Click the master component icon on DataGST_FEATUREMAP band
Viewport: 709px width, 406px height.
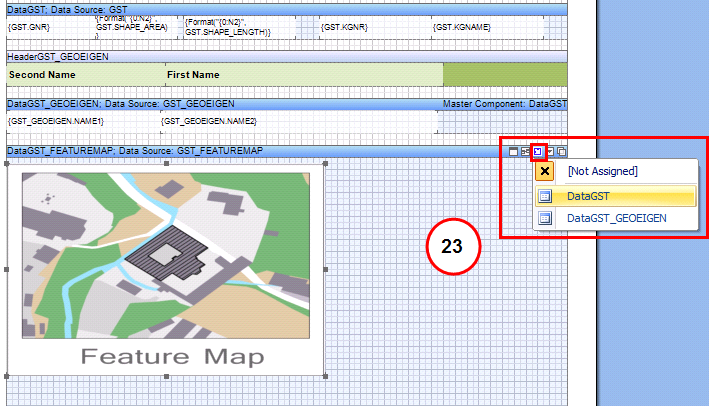(538, 151)
